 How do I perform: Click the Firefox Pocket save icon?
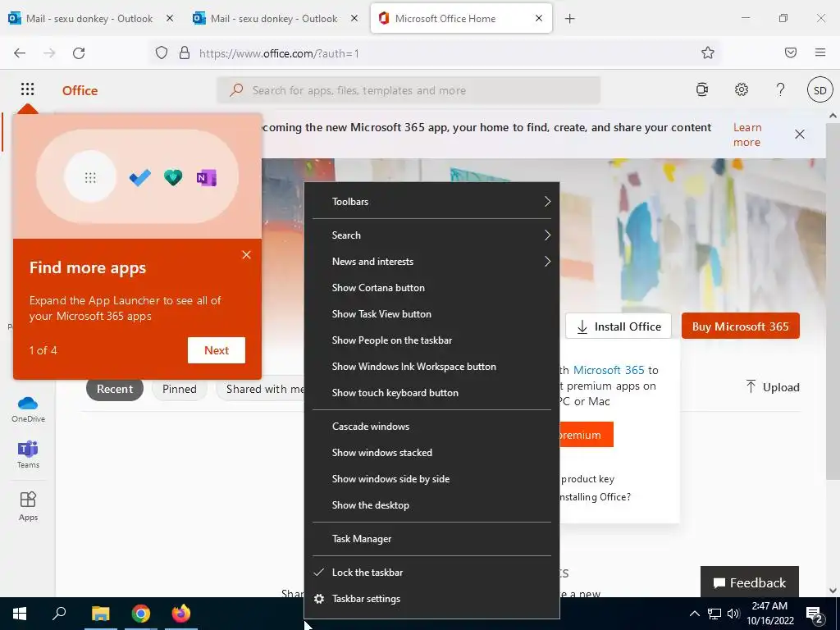790,52
